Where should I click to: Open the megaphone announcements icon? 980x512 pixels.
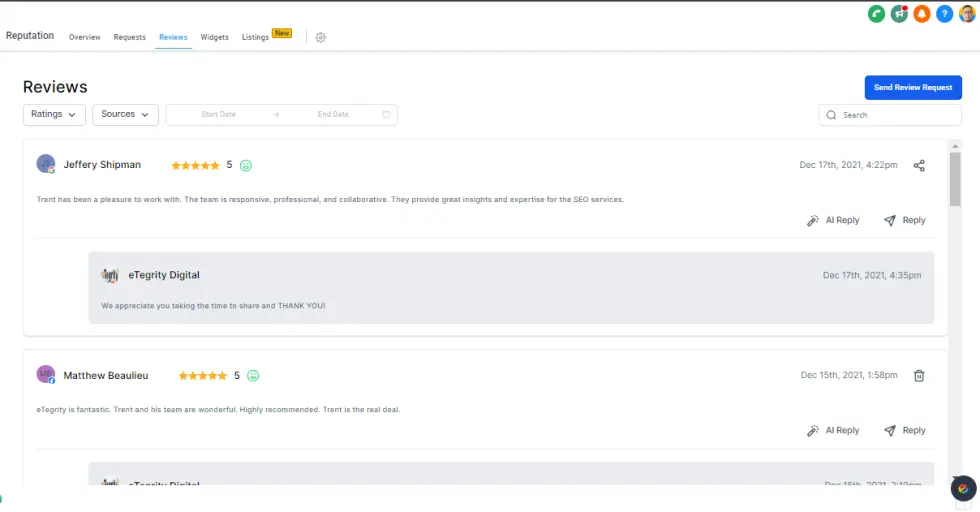click(899, 14)
